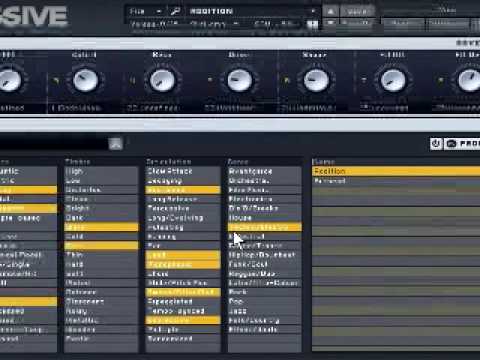Deselect the highlighted Sustained articulation
The width and height of the screenshot is (480, 360).
183,190
